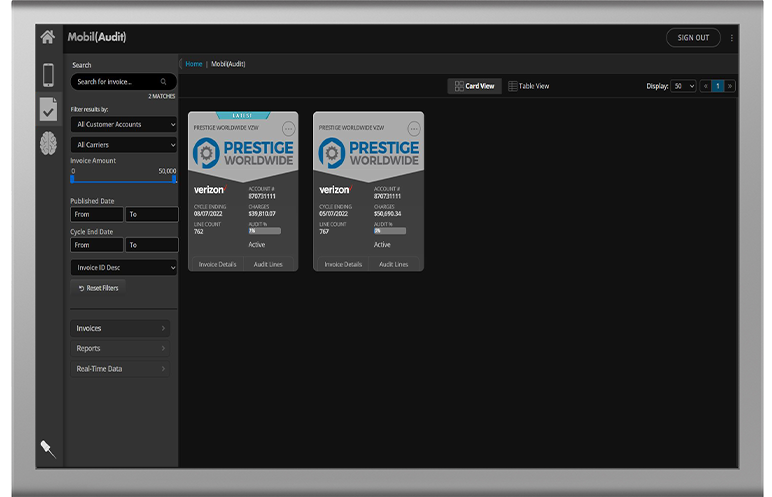The image size is (772, 497).
Task: Go to next page arrow
Action: click(730, 86)
